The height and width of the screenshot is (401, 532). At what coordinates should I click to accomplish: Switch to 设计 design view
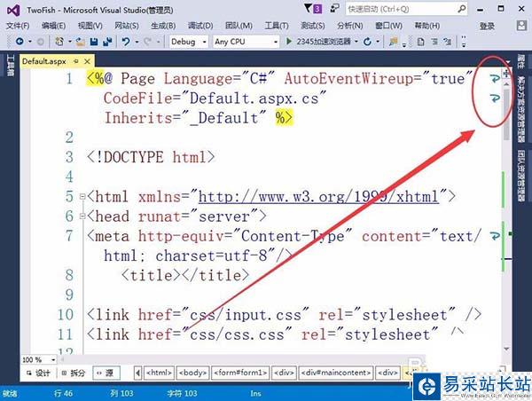click(x=38, y=373)
